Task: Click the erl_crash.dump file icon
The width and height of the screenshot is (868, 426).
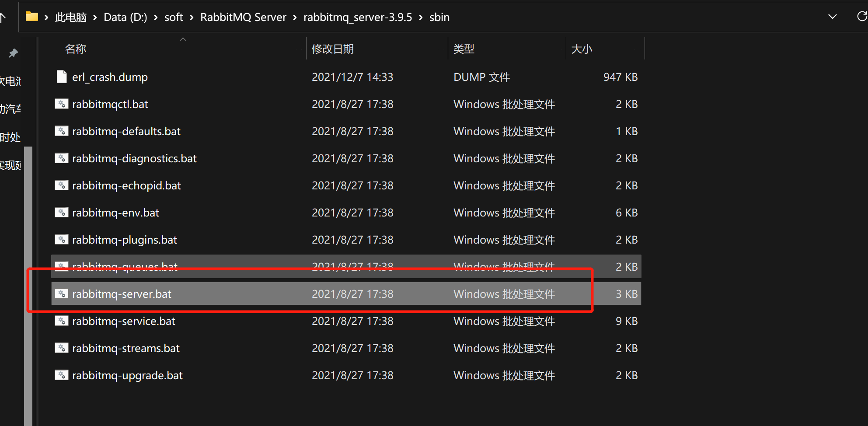Action: [62, 77]
